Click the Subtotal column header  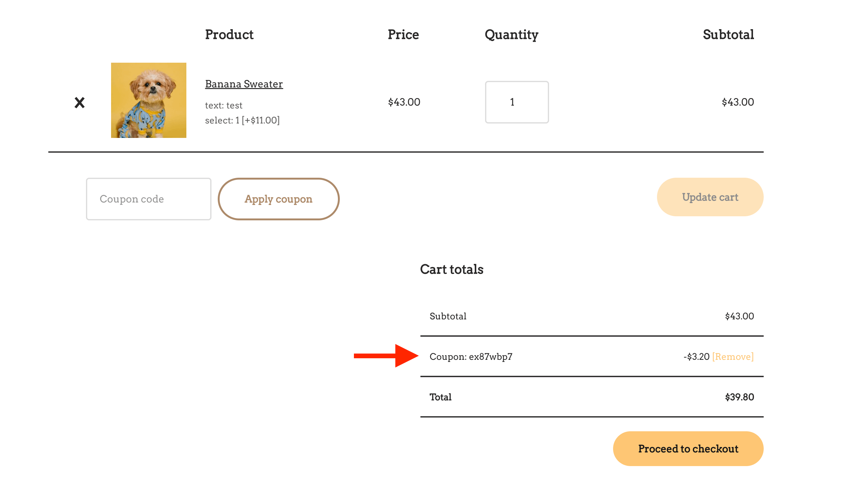click(728, 35)
